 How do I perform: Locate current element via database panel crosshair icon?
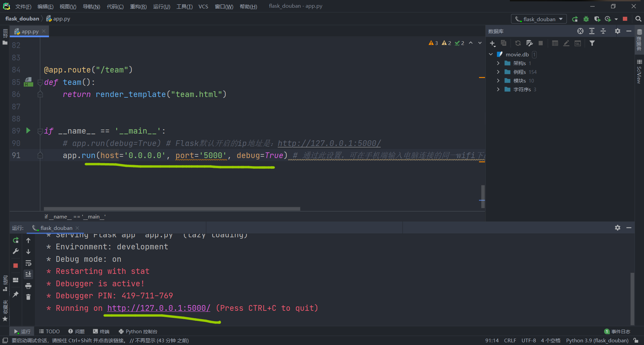(580, 31)
